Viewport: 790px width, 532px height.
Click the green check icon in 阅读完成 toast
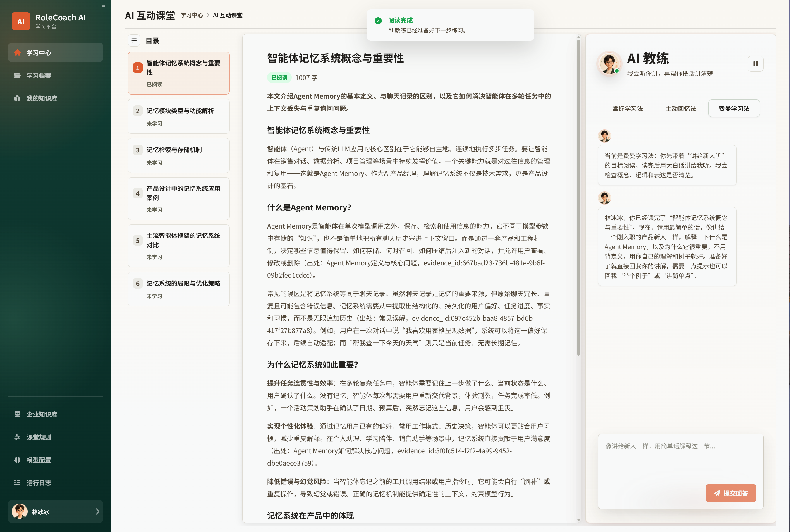coord(378,21)
